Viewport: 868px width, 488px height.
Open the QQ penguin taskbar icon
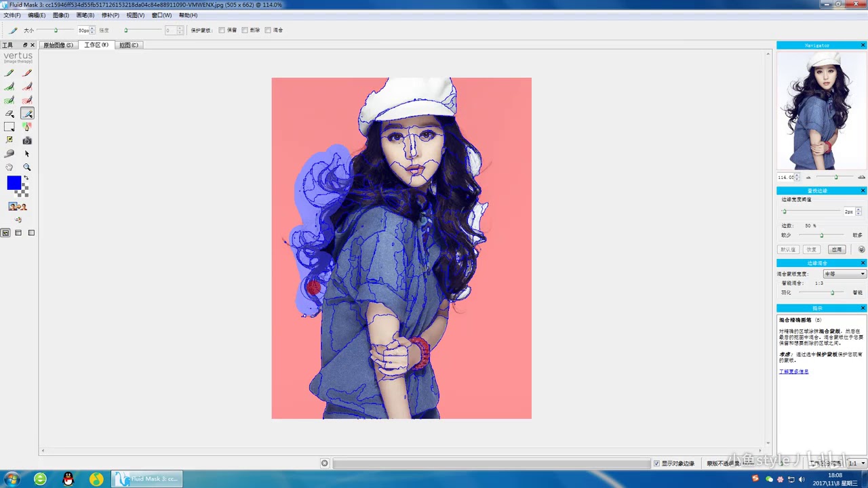[x=68, y=479]
